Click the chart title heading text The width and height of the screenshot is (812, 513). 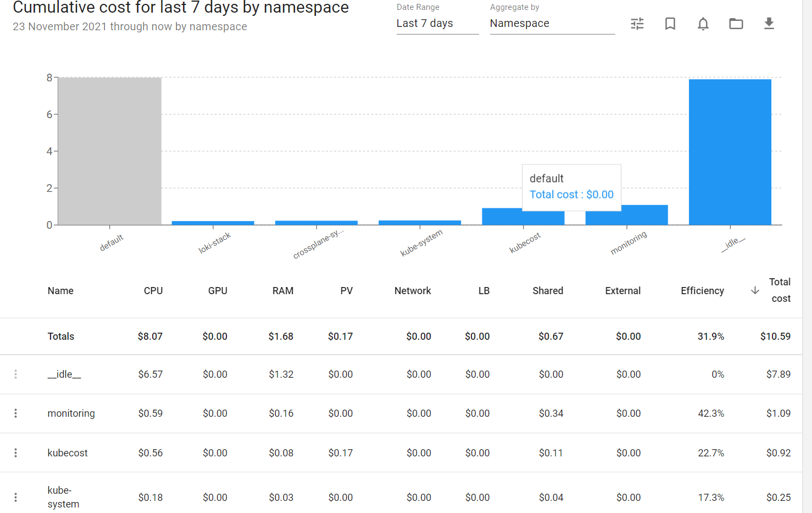click(181, 8)
